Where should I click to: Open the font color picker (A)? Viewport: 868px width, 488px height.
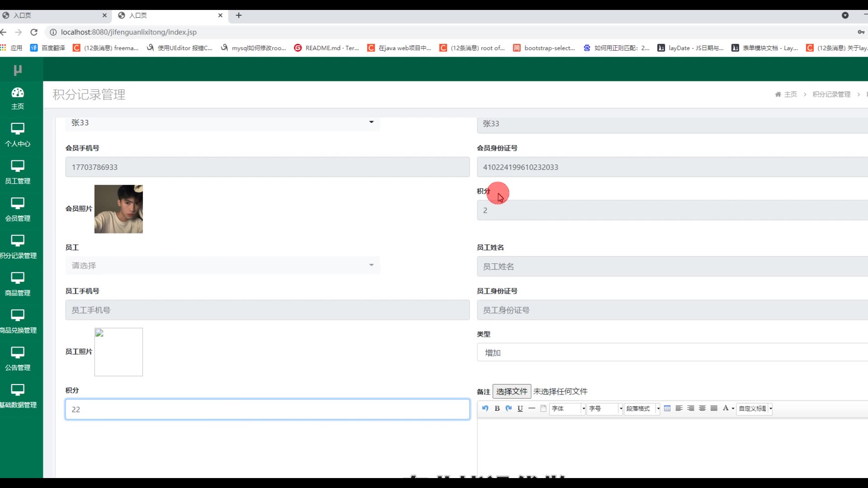pyautogui.click(x=726, y=408)
